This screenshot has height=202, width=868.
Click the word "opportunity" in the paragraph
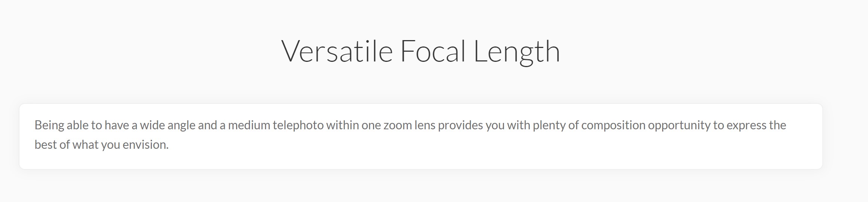tap(679, 125)
